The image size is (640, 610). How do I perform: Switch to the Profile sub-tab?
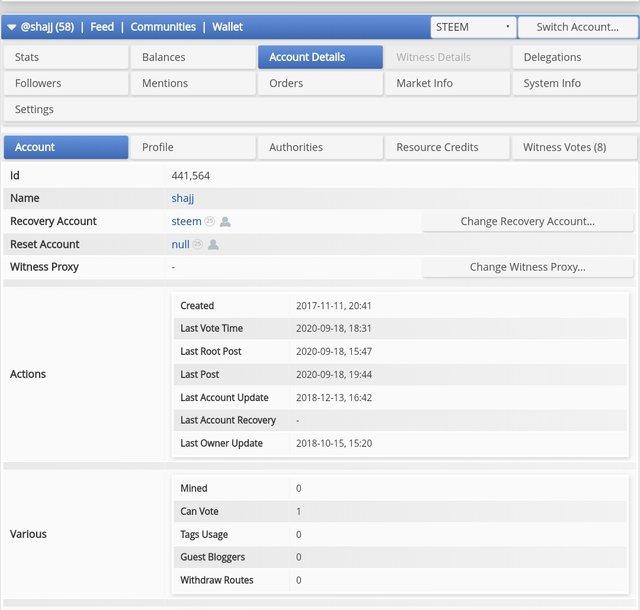(193, 147)
